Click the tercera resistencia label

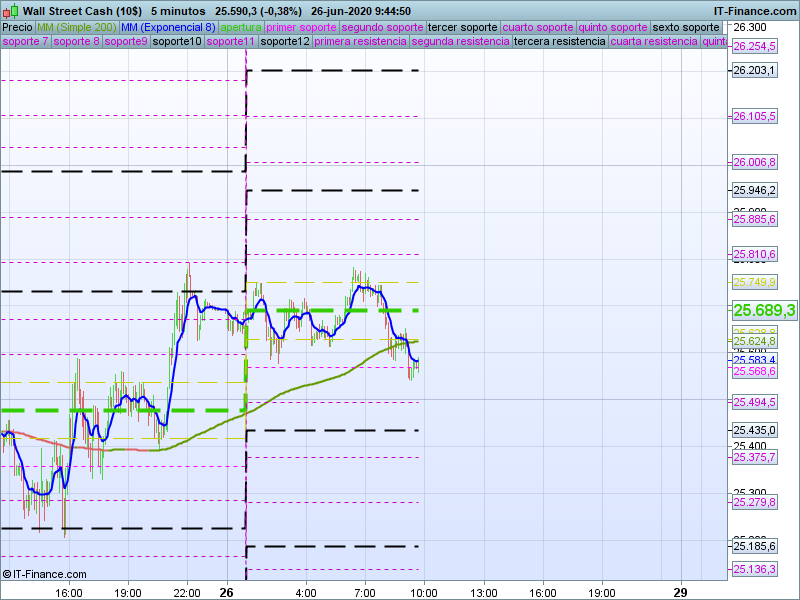coord(559,42)
